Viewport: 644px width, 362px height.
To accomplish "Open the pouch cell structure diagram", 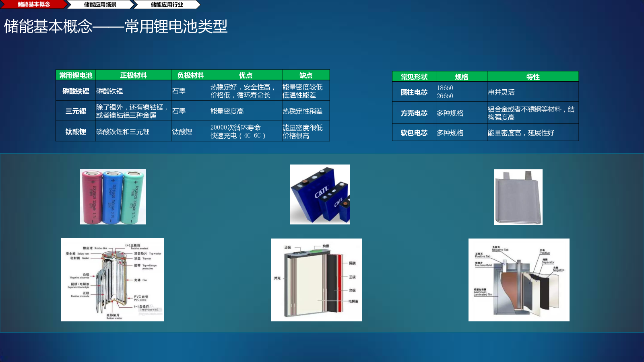I will [x=519, y=280].
